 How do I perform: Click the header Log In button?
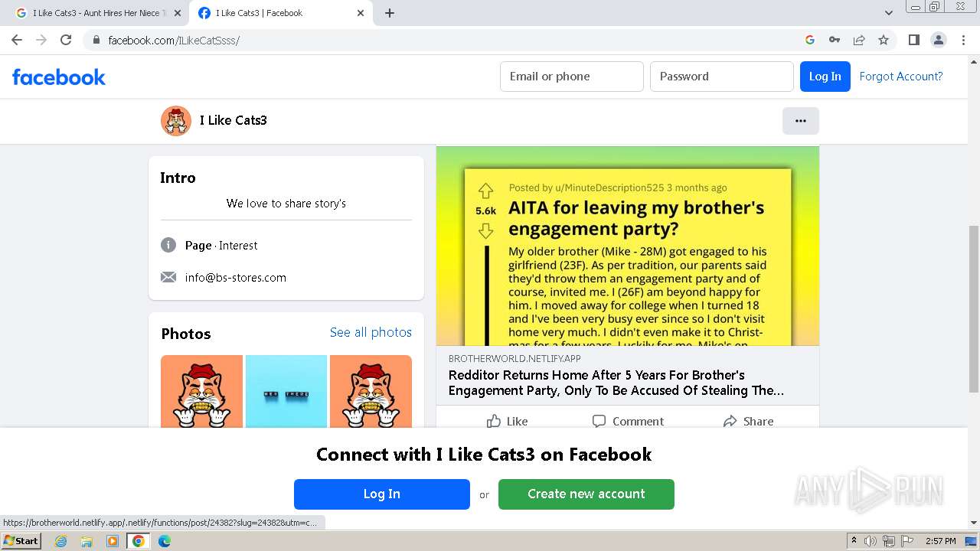(x=825, y=77)
